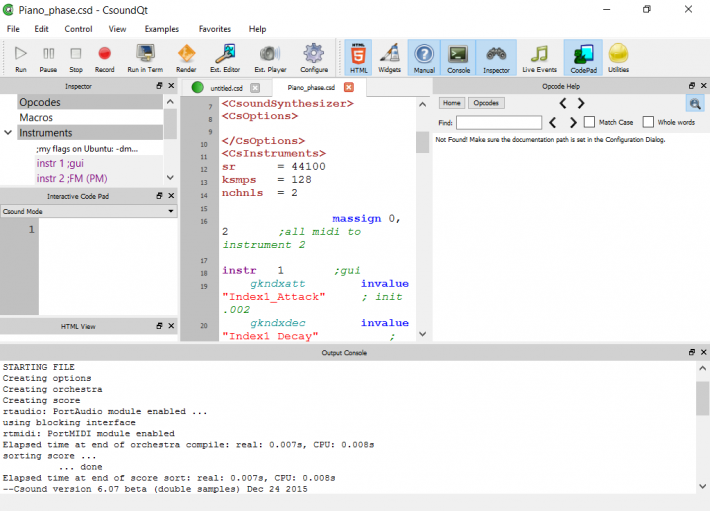Image resolution: width=710 pixels, height=511 pixels.
Task: Open the Examples menu
Action: (x=162, y=29)
